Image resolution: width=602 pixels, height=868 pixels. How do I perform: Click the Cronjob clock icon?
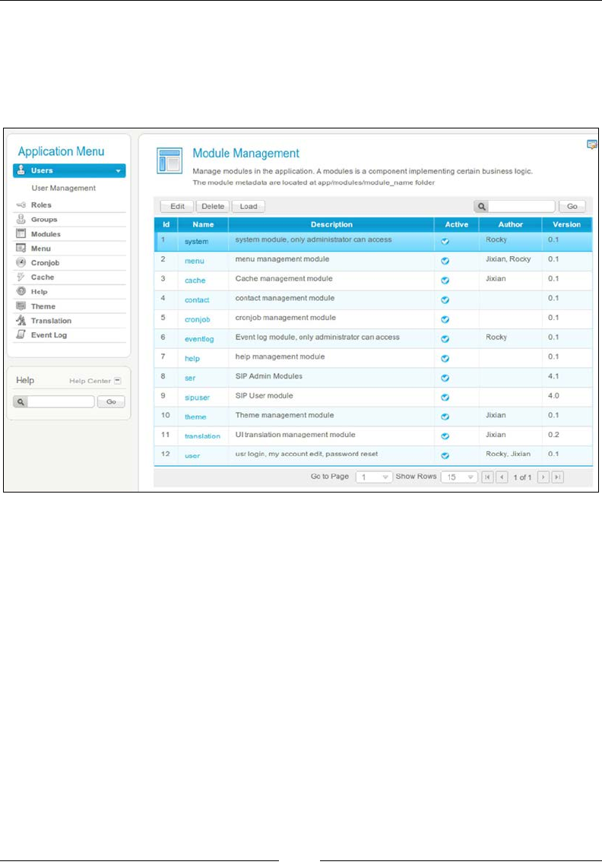point(21,262)
